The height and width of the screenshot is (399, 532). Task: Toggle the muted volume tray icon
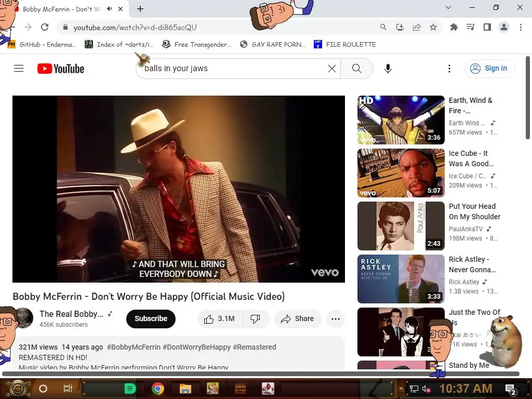(x=426, y=389)
